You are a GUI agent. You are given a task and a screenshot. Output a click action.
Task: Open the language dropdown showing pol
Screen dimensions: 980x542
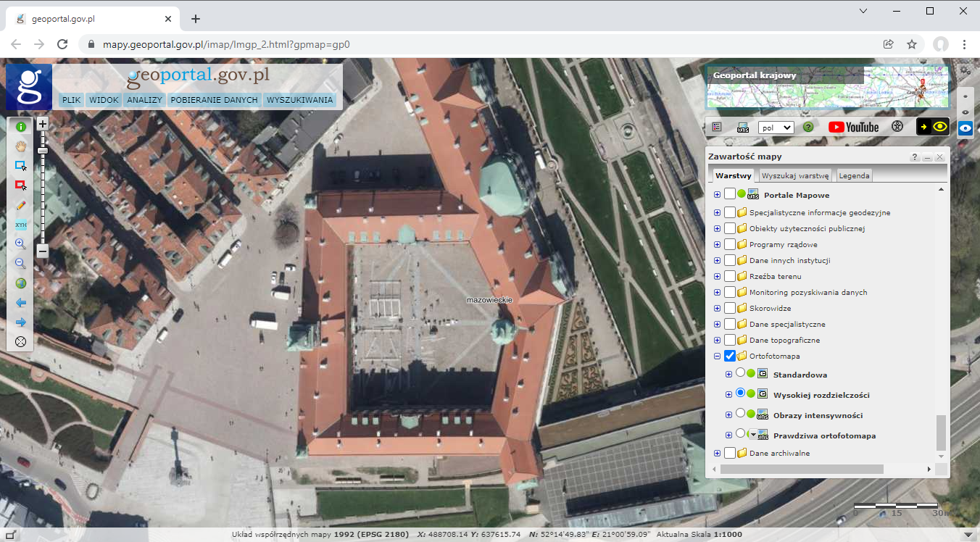point(776,127)
